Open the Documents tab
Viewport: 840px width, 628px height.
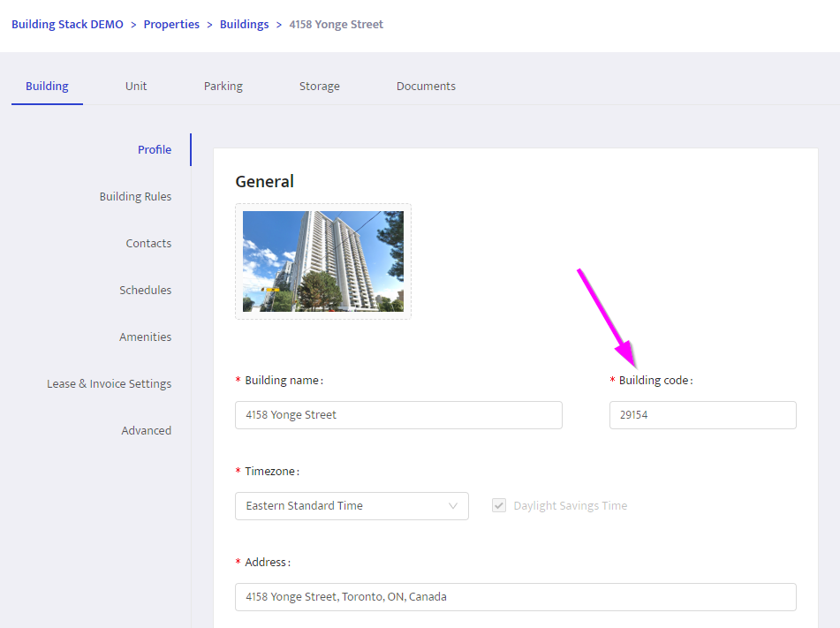[426, 87]
